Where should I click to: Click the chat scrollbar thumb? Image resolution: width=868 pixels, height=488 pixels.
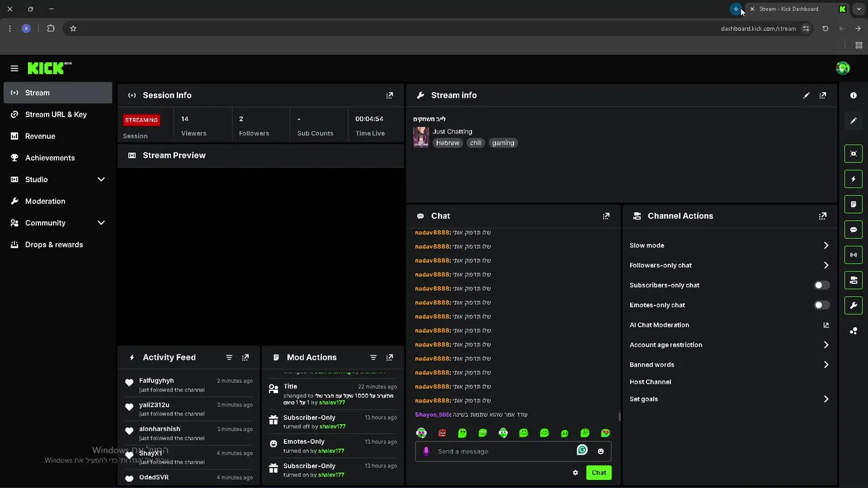tap(620, 416)
